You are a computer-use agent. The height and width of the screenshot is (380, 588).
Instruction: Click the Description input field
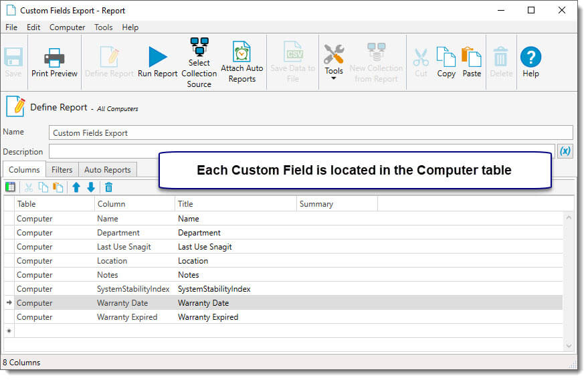click(302, 152)
